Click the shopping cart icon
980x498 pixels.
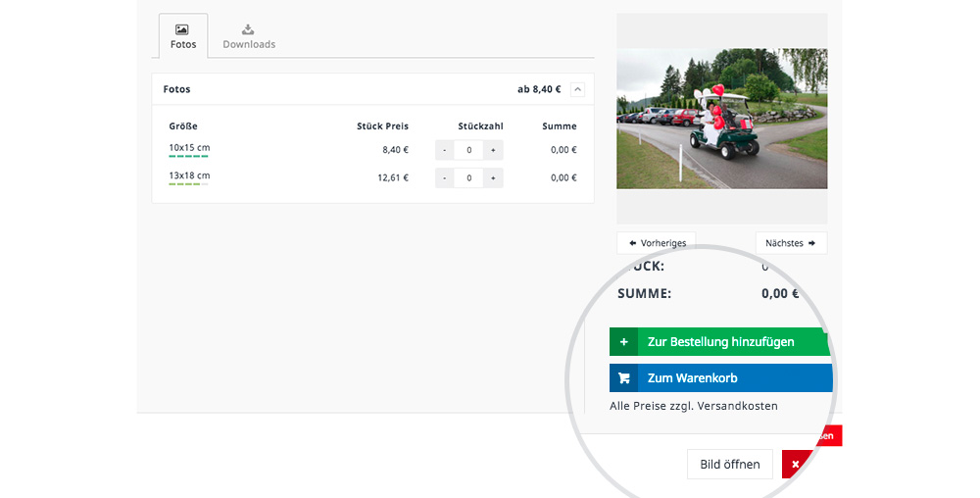623,378
